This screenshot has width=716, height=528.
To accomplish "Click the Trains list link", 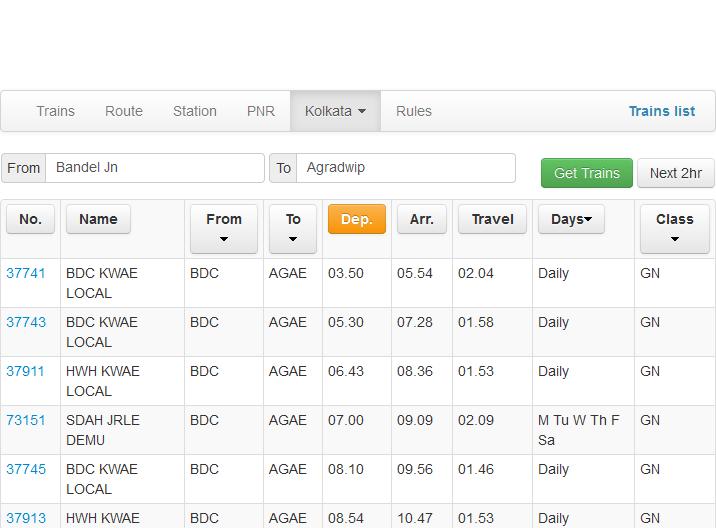I will click(x=661, y=111).
